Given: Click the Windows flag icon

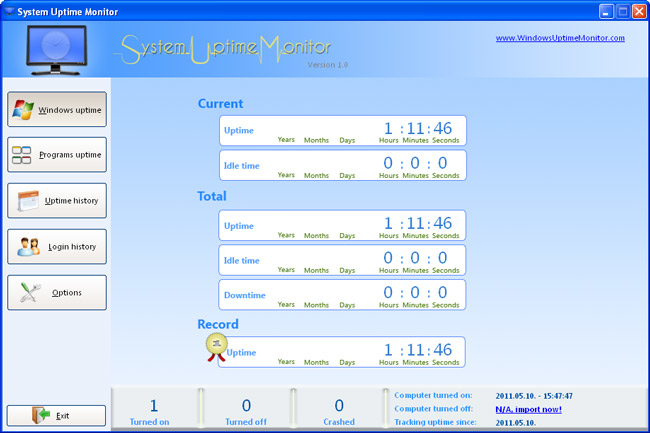Looking at the screenshot, I should pos(23,109).
